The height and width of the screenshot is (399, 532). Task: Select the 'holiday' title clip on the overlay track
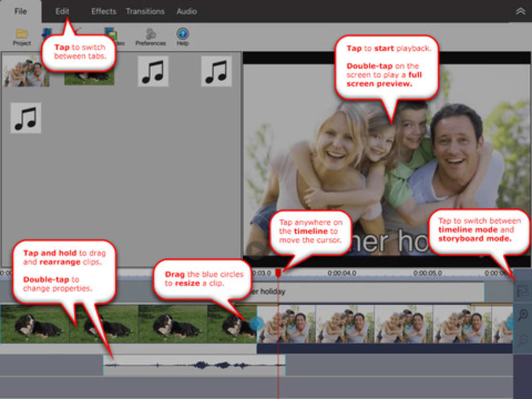pyautogui.click(x=368, y=292)
